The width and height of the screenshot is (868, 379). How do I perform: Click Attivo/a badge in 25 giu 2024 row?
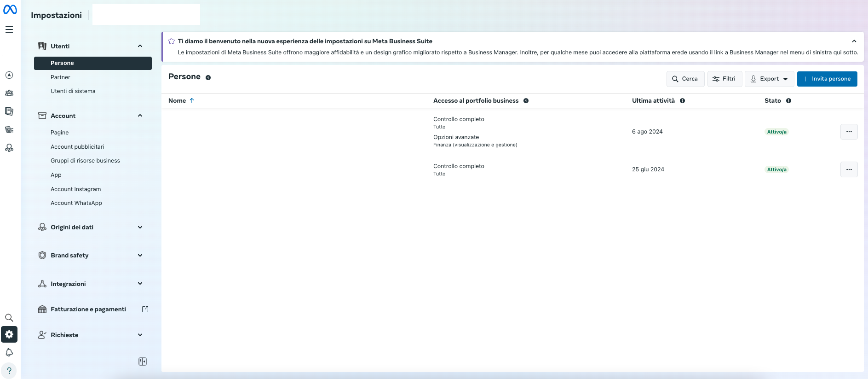pyautogui.click(x=776, y=169)
